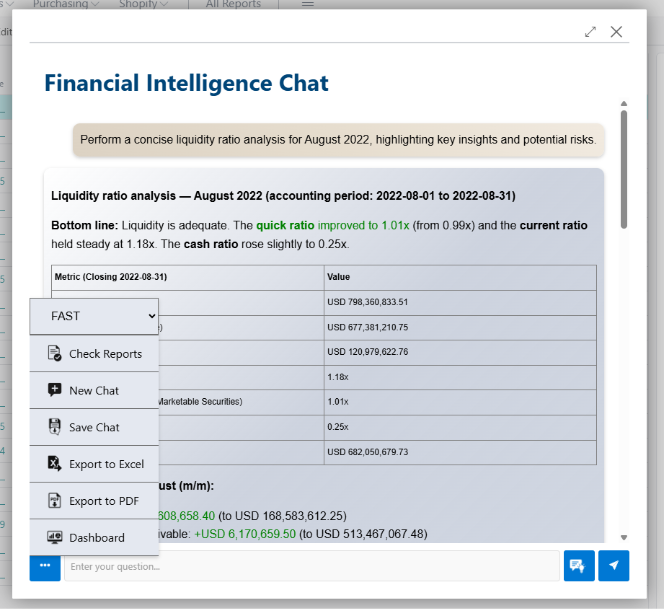Click the chat icon beside send button
664x610 pixels.
pos(579,565)
